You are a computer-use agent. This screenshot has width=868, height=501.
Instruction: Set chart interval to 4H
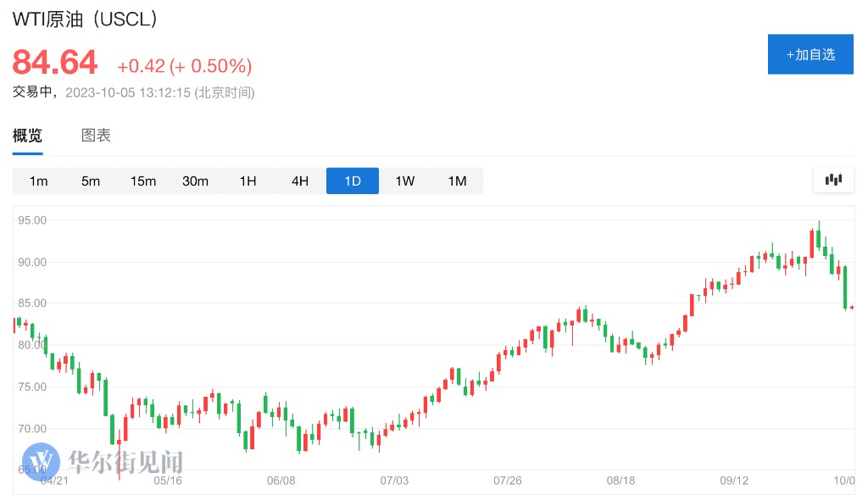coord(300,181)
